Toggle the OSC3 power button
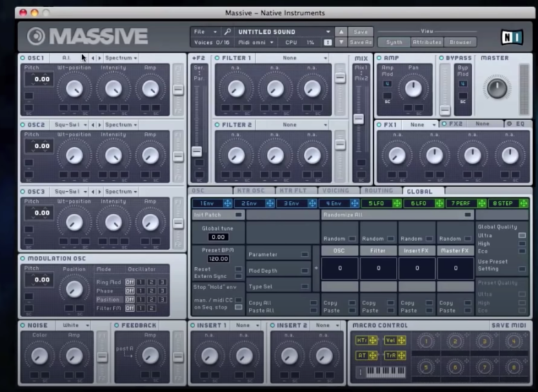Viewport: 538px width, 392px height. click(23, 192)
